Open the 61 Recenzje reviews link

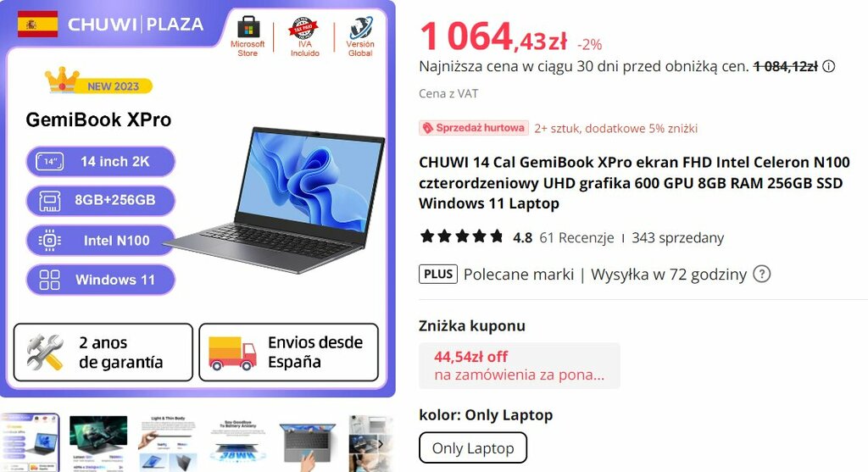point(576,238)
